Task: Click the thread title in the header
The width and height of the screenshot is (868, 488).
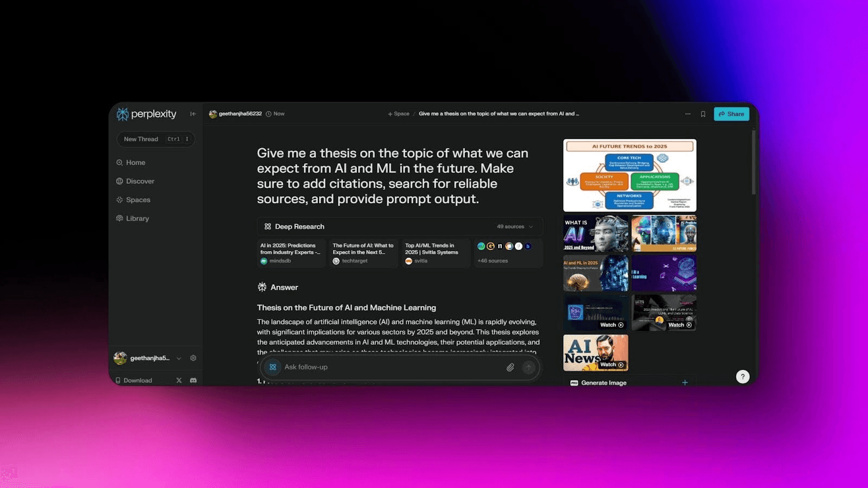Action: 499,114
